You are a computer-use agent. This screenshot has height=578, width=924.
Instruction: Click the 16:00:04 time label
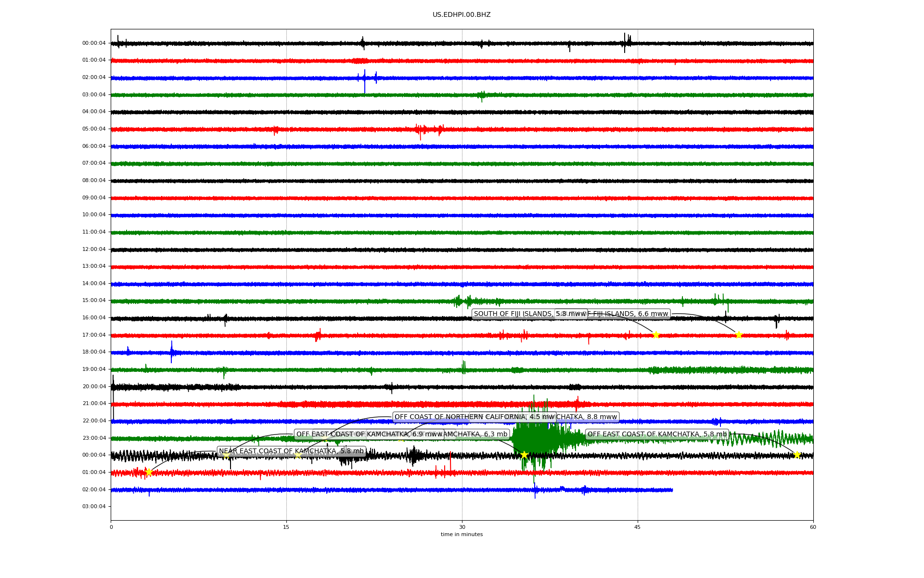[x=94, y=318]
